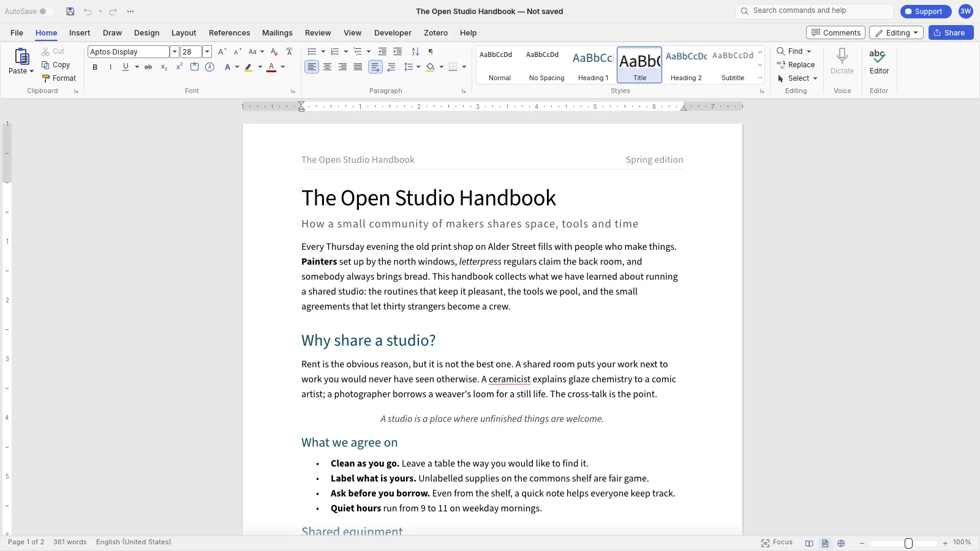Viewport: 980px width, 551px height.
Task: Toggle subscript formatting
Action: tap(164, 67)
